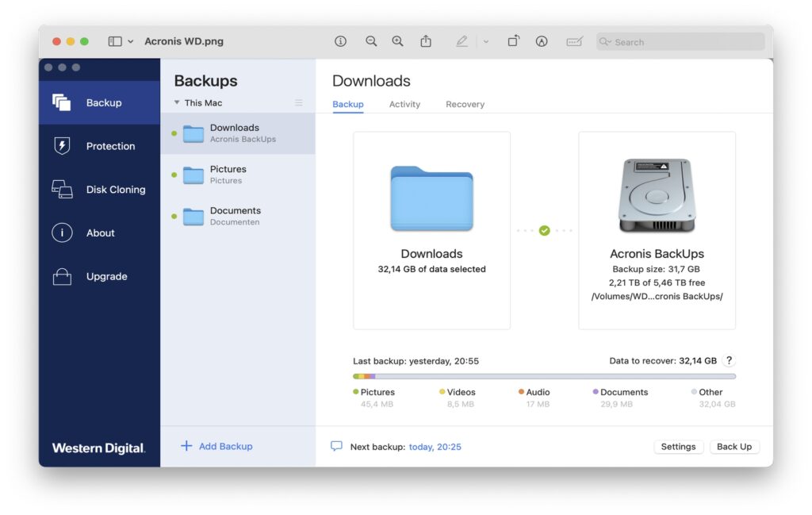Open the Backup section icon in sidebar

click(x=61, y=102)
